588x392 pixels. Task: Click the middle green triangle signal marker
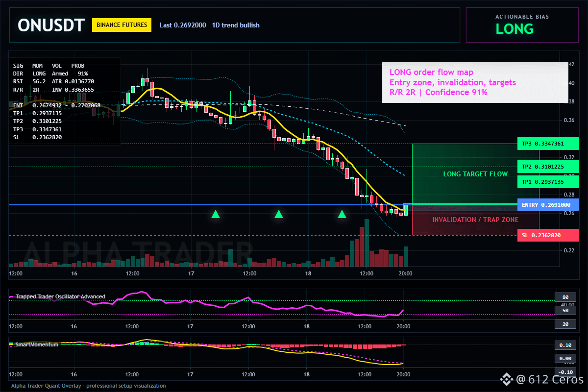[x=279, y=214]
